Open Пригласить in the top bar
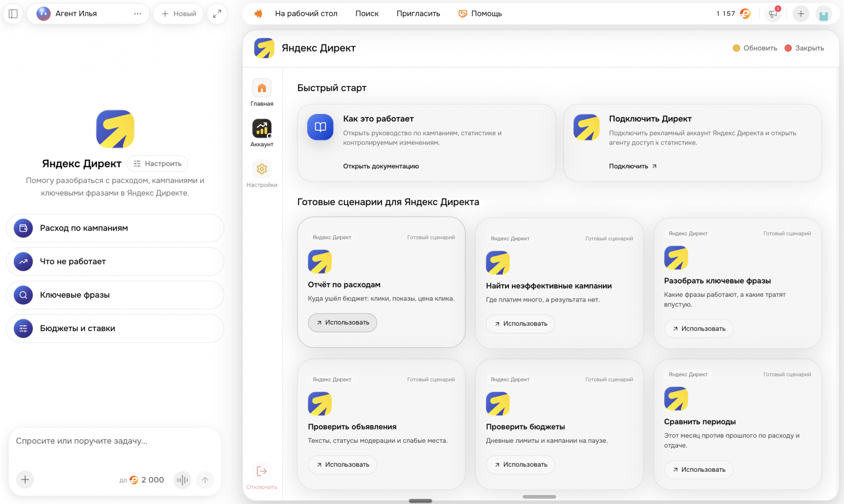Screen dimensions: 844x504 pyautogui.click(x=418, y=14)
